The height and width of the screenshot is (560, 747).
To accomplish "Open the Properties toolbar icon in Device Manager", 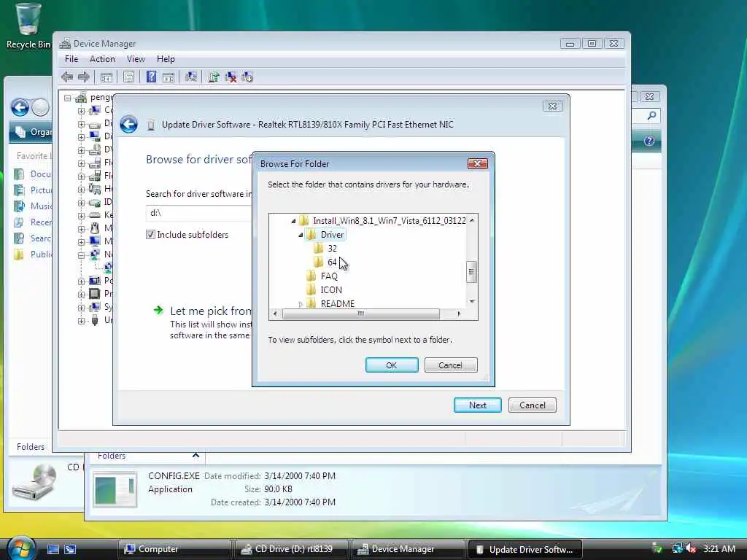I will [x=128, y=77].
